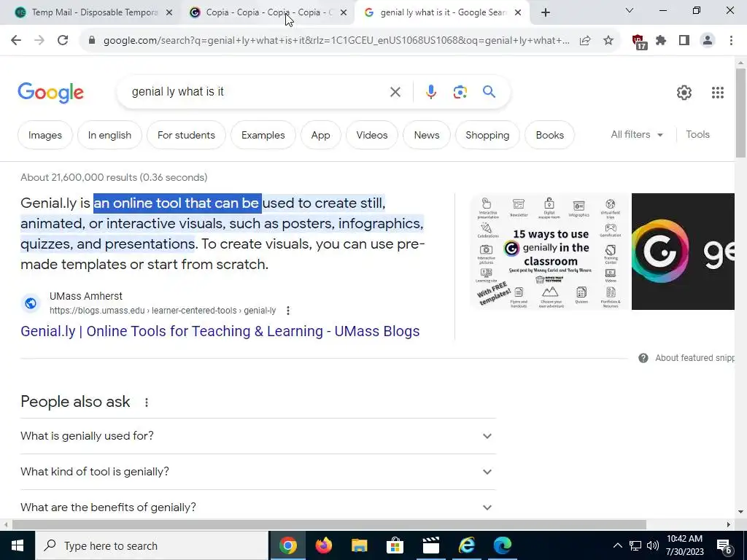The height and width of the screenshot is (560, 747).
Task: Expand What are the benefits of genially
Action: pyautogui.click(x=258, y=507)
